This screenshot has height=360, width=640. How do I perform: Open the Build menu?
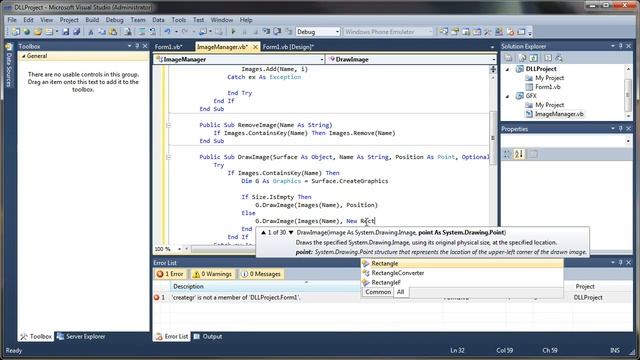(x=92, y=20)
